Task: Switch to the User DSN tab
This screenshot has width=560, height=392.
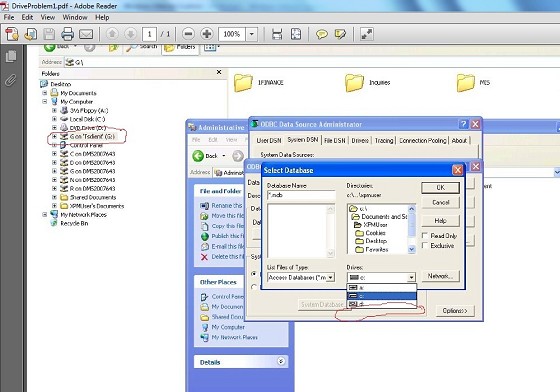Action: point(269,141)
